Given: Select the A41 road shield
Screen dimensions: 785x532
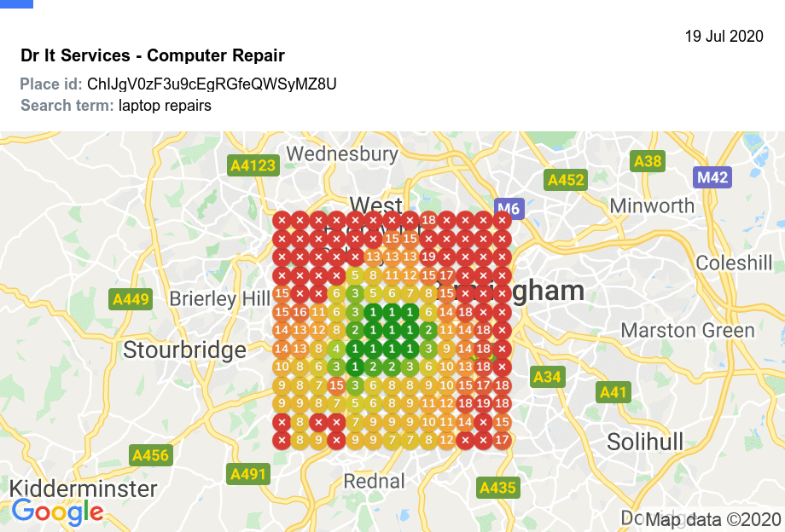Looking at the screenshot, I should pyautogui.click(x=613, y=392).
